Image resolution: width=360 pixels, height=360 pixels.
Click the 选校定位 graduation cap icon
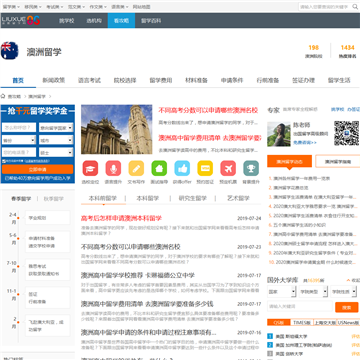90,168
